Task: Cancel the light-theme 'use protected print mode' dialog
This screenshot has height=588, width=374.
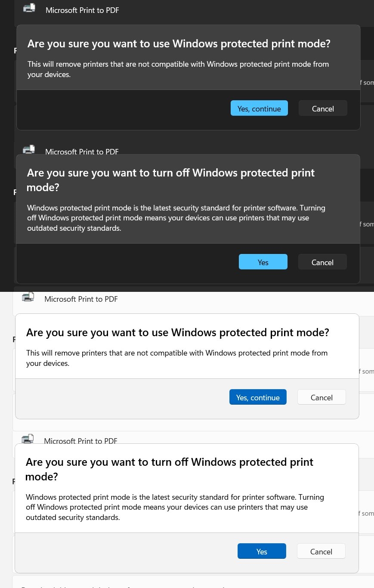Action: tap(321, 397)
